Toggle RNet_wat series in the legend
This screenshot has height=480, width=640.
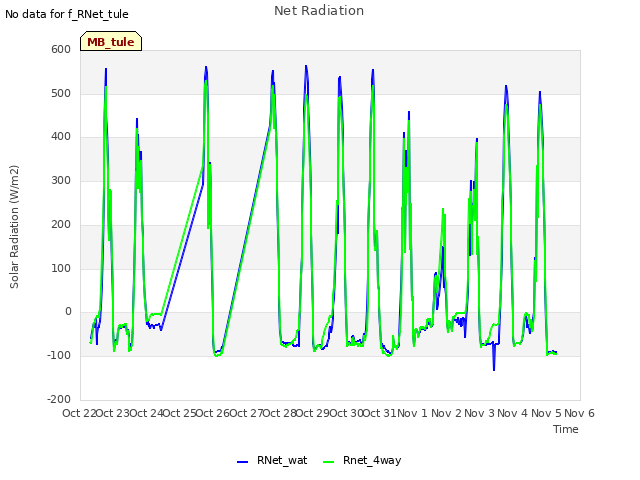[272, 460]
